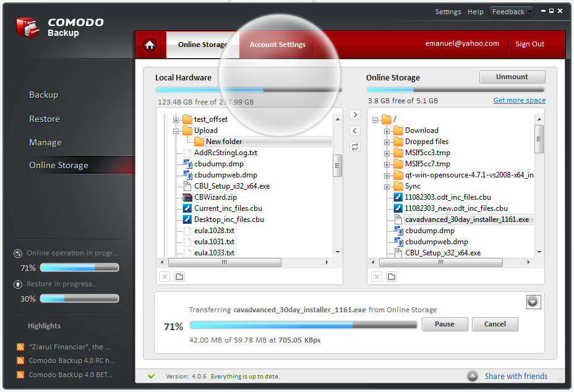The height and width of the screenshot is (392, 574).
Task: Open Comodo Backup 4.0 RC feed icon
Action: pyautogui.click(x=20, y=360)
